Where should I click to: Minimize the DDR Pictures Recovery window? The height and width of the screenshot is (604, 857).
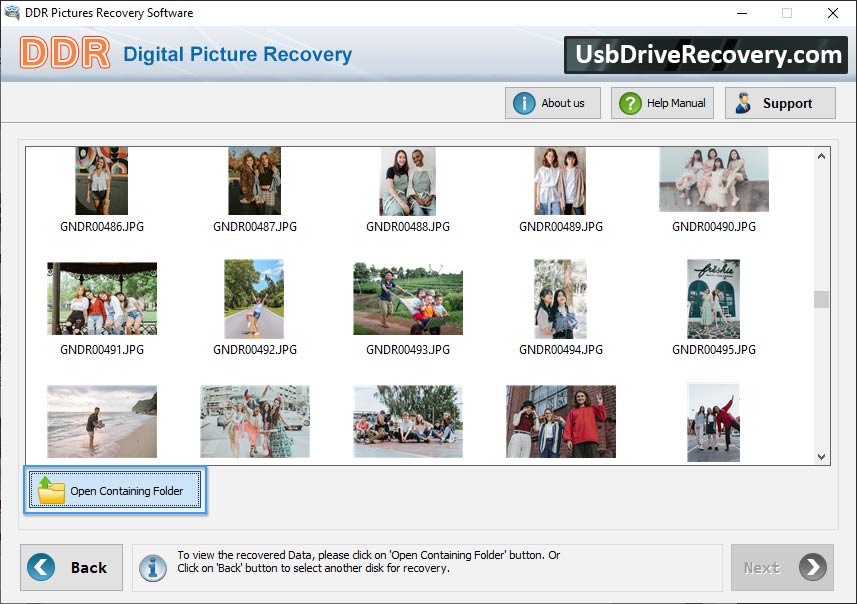(x=742, y=13)
